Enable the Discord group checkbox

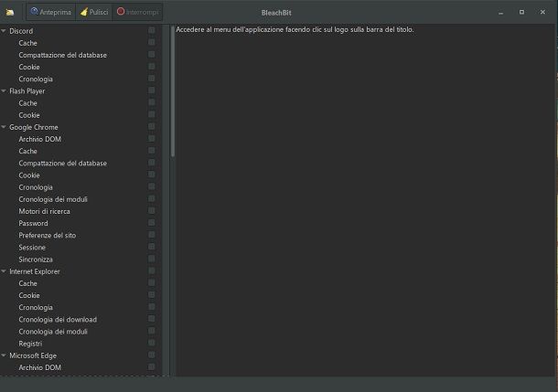pyautogui.click(x=152, y=30)
